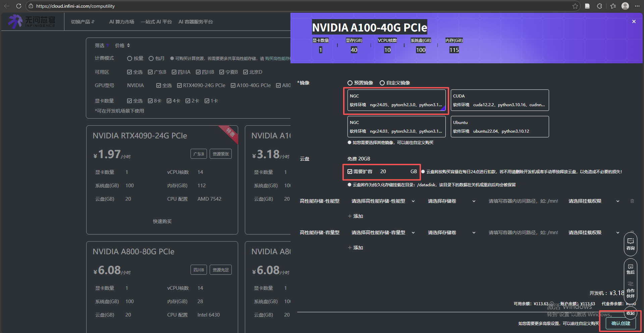Expand the 筛选 filter dropdown

[102, 45]
